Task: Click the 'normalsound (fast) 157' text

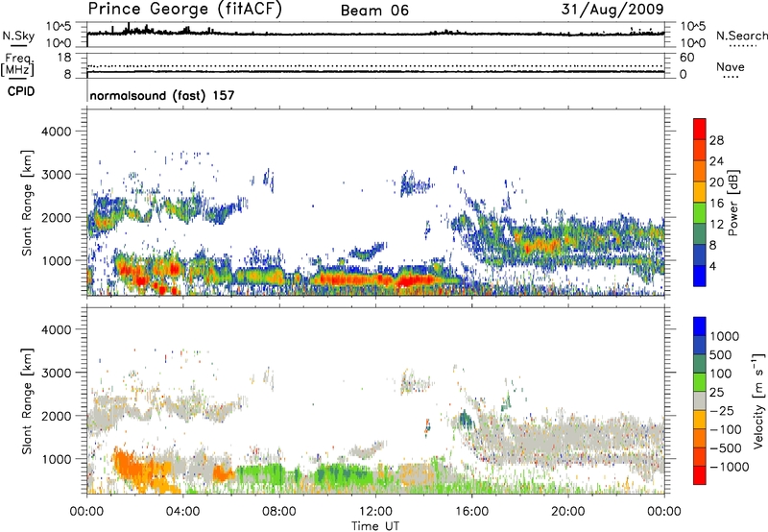Action: (162, 95)
